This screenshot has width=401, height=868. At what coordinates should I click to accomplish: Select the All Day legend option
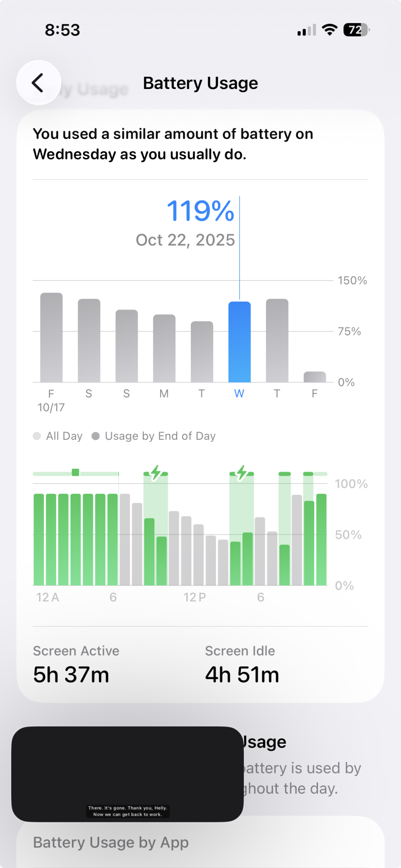(x=58, y=436)
